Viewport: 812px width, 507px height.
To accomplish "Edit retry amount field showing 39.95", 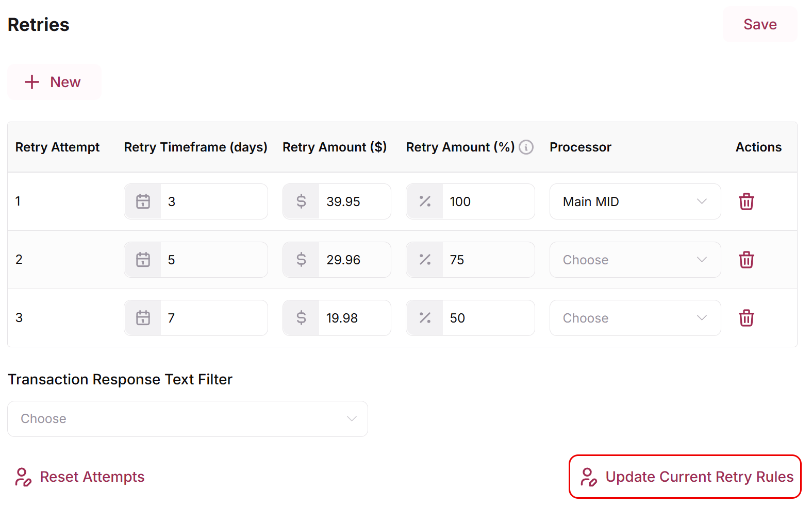I will click(355, 201).
